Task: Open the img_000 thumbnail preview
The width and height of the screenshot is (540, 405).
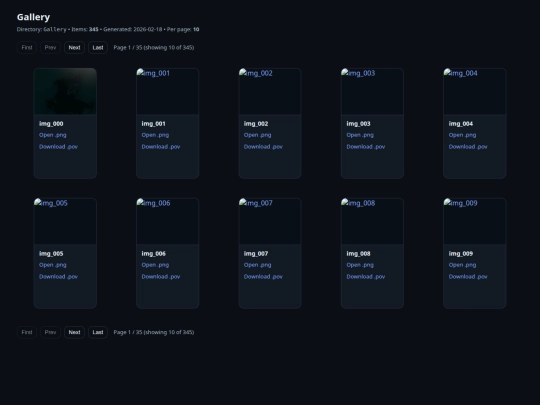Action: point(65,91)
